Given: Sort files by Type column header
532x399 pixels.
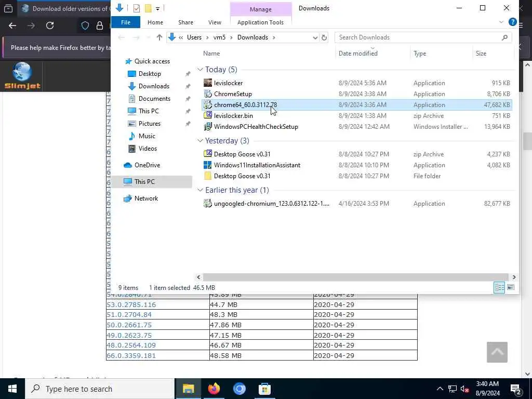Looking at the screenshot, I should click(420, 54).
